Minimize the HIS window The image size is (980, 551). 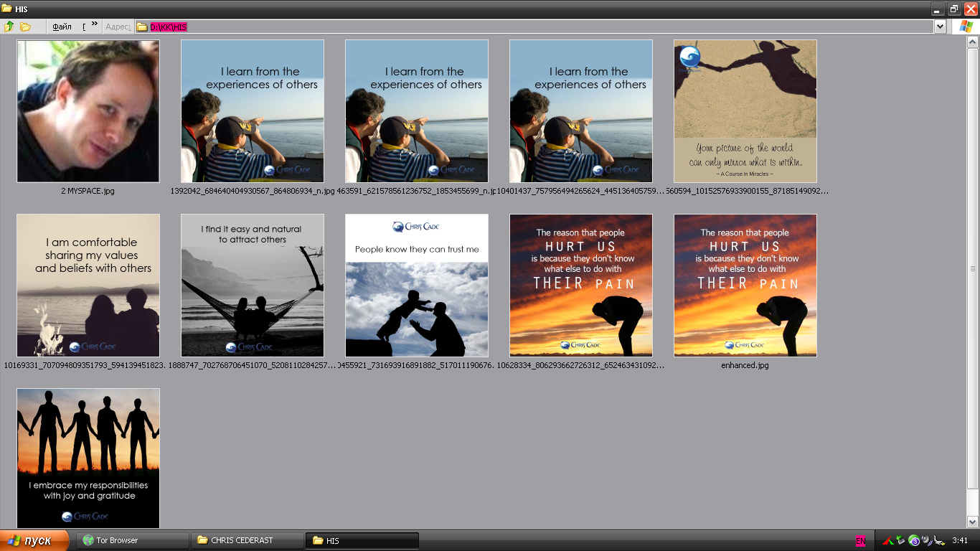click(938, 9)
